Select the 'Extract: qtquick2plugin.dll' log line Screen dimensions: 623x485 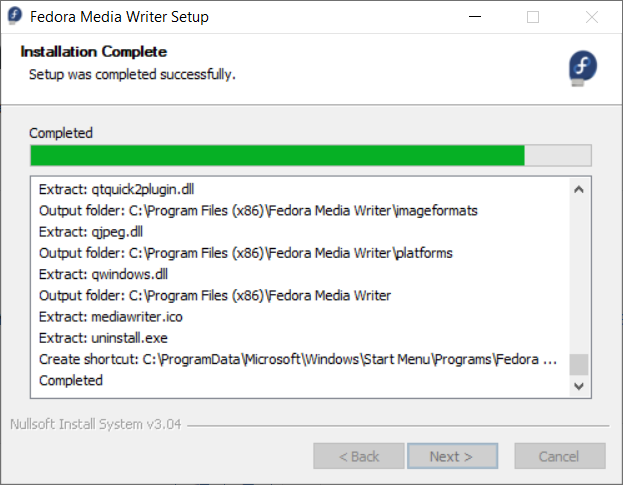[x=116, y=189]
